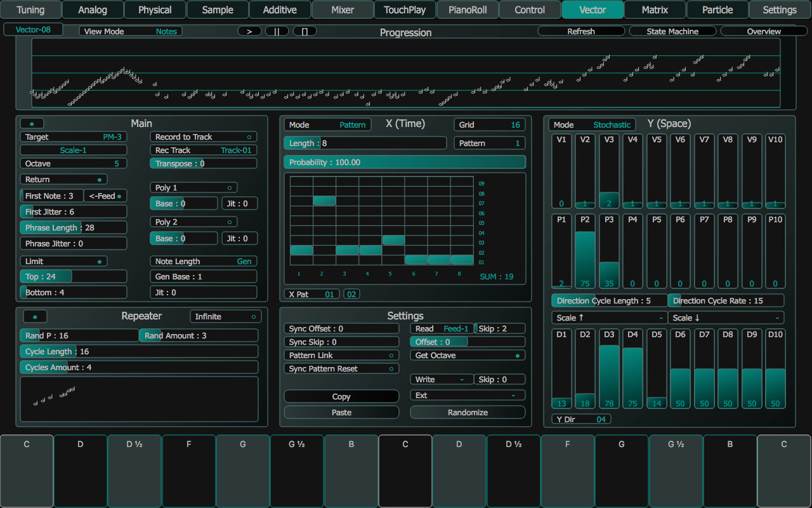Switch to the Matrix tab
Viewport: 812px width, 508px height.
pyautogui.click(x=654, y=10)
